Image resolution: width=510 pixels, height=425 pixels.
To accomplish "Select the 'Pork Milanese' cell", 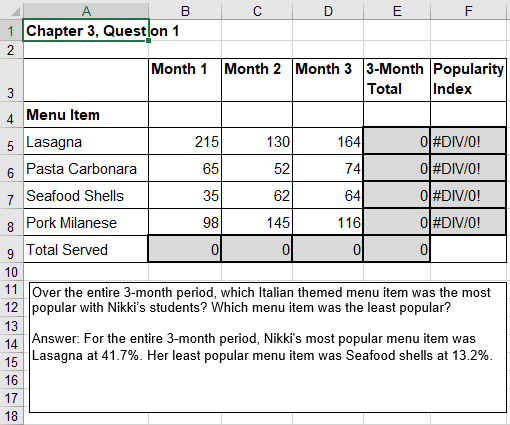I will (86, 222).
